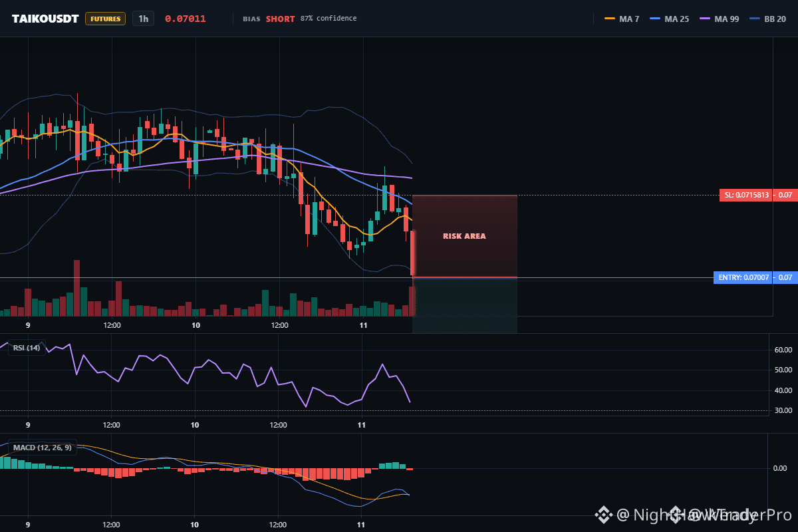Click the RISK AREA label
This screenshot has width=798, height=532.
pyautogui.click(x=464, y=236)
